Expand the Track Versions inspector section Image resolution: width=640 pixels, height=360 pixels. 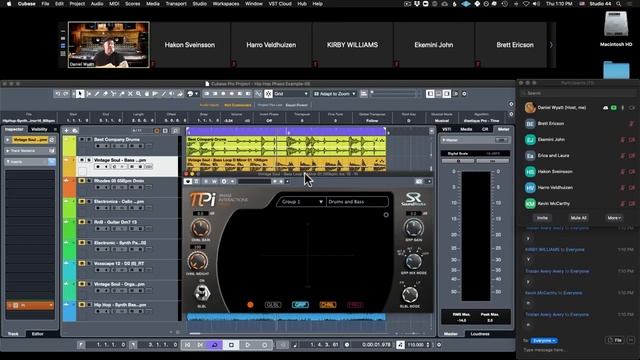click(x=30, y=151)
